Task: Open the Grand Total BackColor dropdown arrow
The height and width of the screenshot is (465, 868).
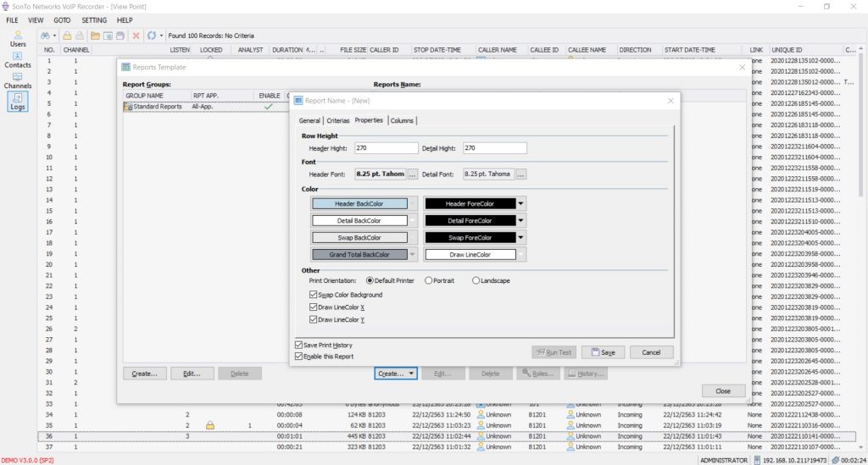Action: [x=413, y=254]
